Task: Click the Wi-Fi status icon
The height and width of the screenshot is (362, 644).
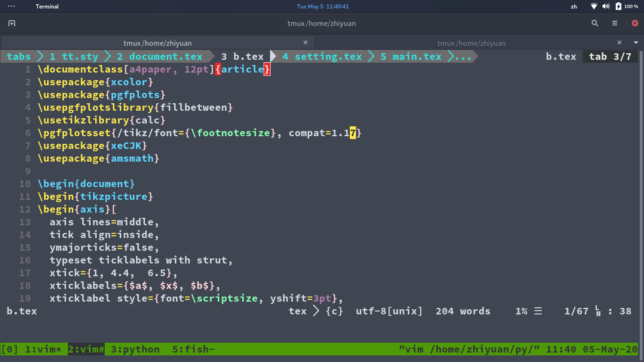Action: coord(594,7)
